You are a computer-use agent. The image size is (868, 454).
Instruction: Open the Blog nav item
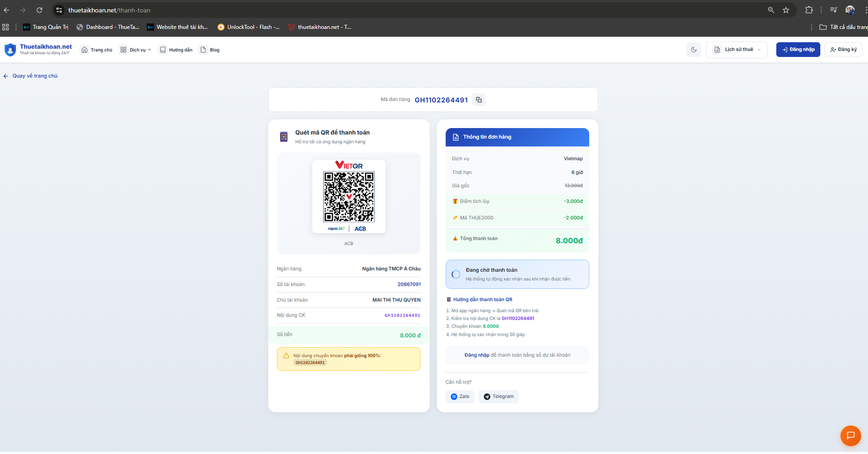coord(210,50)
